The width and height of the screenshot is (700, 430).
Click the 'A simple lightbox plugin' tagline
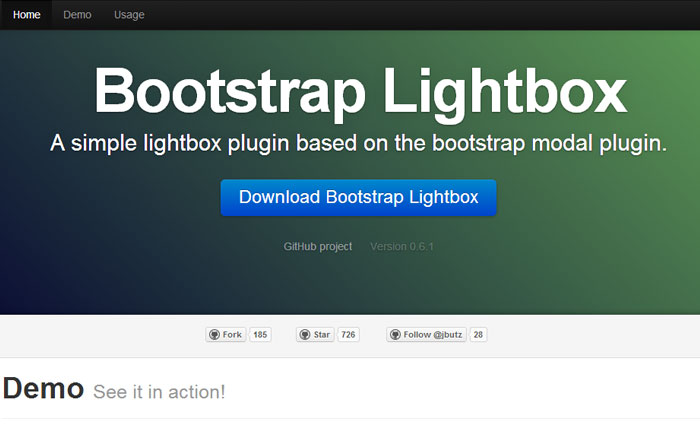(358, 143)
